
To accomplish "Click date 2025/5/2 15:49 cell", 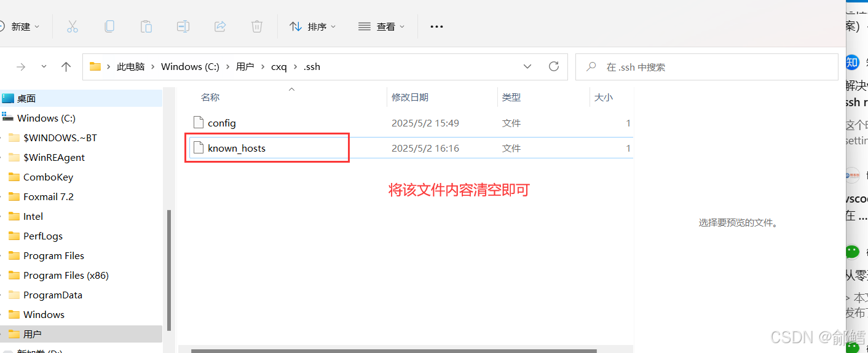I will pyautogui.click(x=425, y=123).
